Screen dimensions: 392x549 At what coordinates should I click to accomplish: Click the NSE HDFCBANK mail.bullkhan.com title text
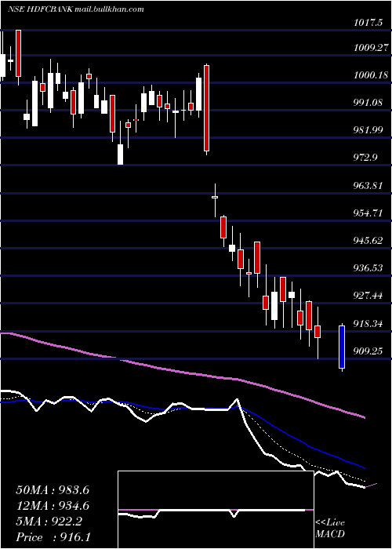tap(75, 9)
